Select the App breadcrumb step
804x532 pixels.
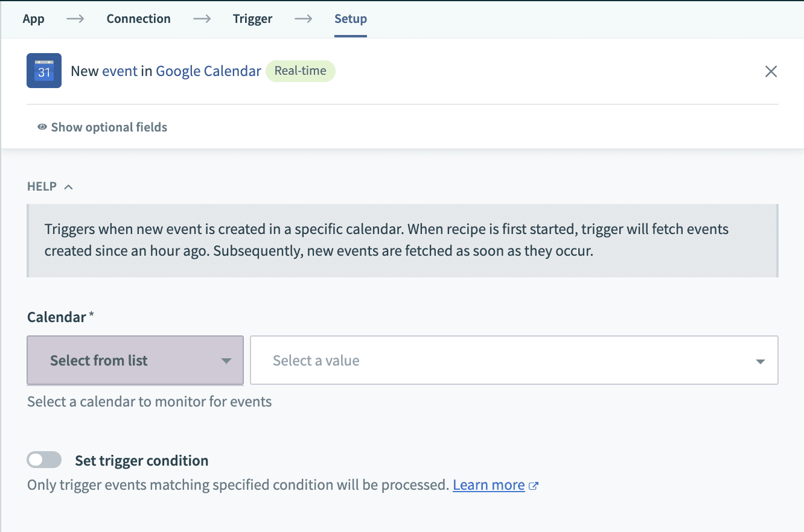coord(33,19)
